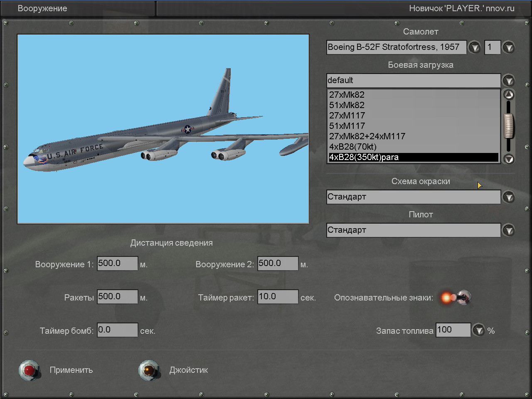Select 51xMk82 loadout in the list

pyautogui.click(x=414, y=105)
